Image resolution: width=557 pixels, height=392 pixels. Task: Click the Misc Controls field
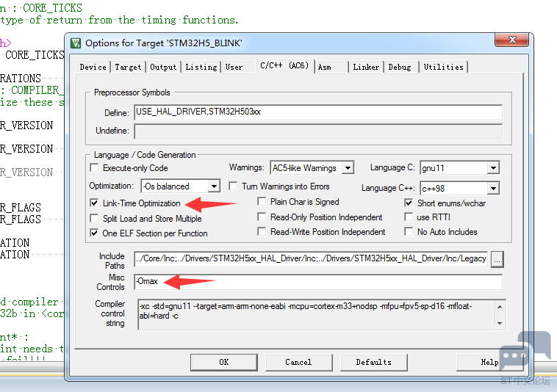pos(318,282)
